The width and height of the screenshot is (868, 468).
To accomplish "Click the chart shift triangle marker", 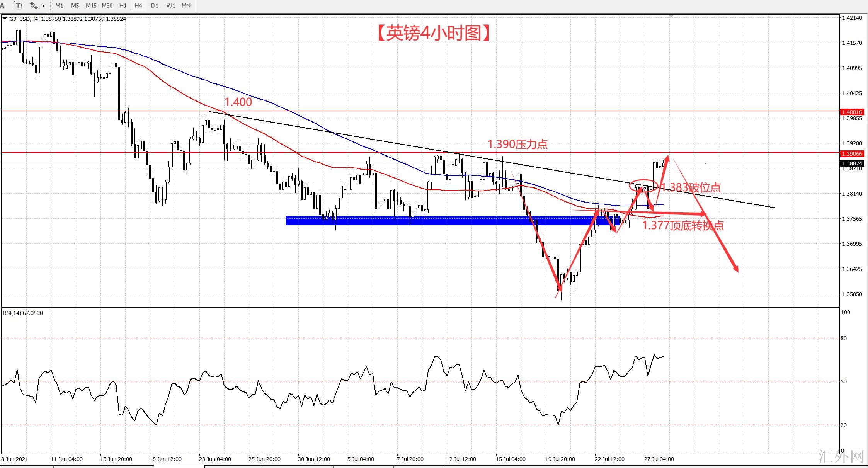I will [671, 16].
